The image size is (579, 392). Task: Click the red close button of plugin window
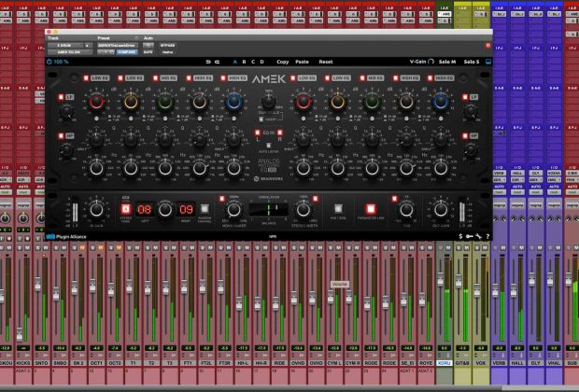(49, 30)
